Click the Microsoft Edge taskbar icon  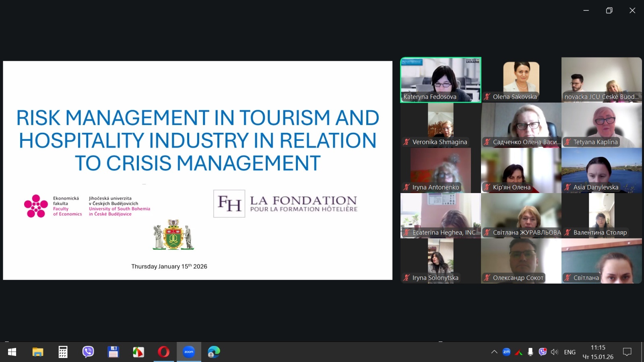click(x=214, y=352)
